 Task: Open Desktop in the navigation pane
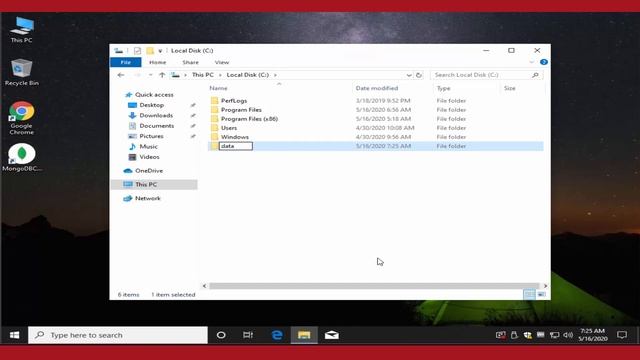[151, 105]
